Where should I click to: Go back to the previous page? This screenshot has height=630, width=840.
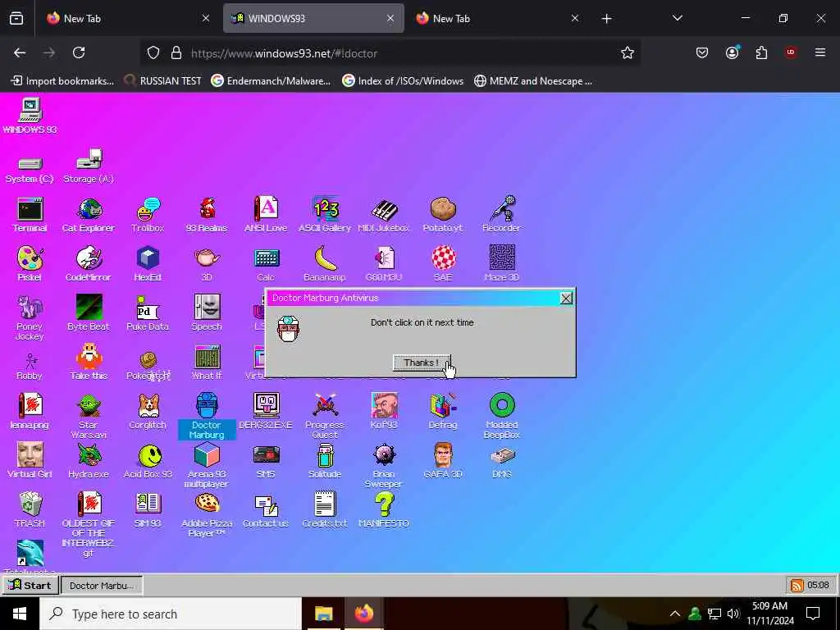[x=20, y=52]
